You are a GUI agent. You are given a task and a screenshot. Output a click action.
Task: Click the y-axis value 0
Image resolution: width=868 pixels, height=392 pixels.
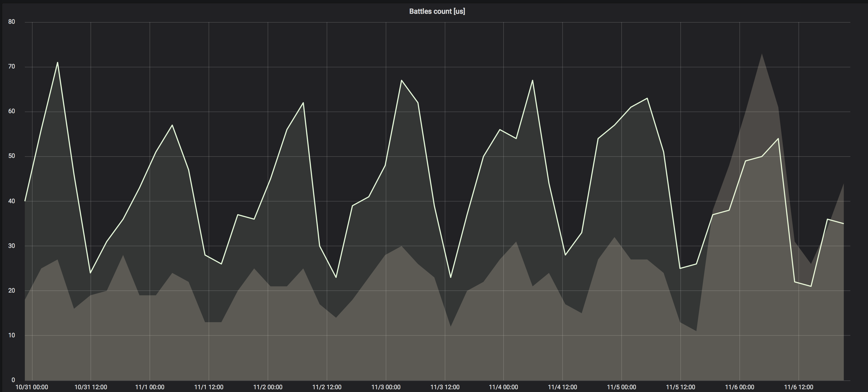(x=13, y=380)
